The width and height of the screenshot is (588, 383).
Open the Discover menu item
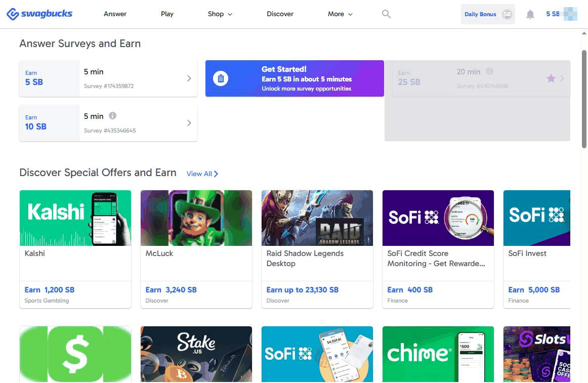coord(280,14)
